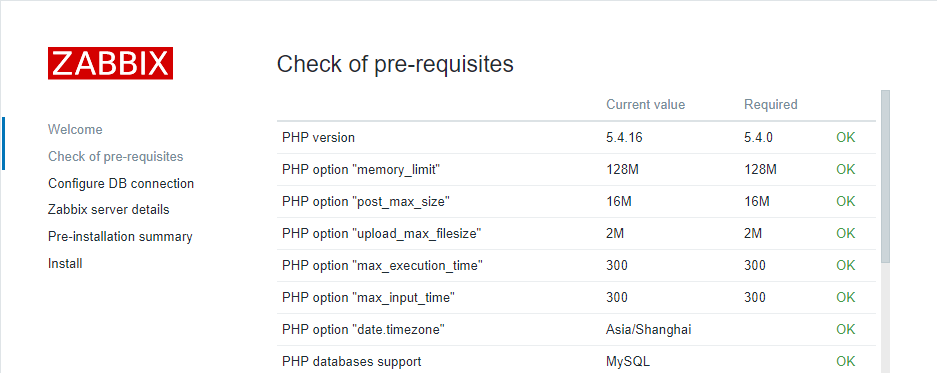Screen dimensions: 937x373
Task: Click OK status for max_execution_time
Action: click(846, 266)
